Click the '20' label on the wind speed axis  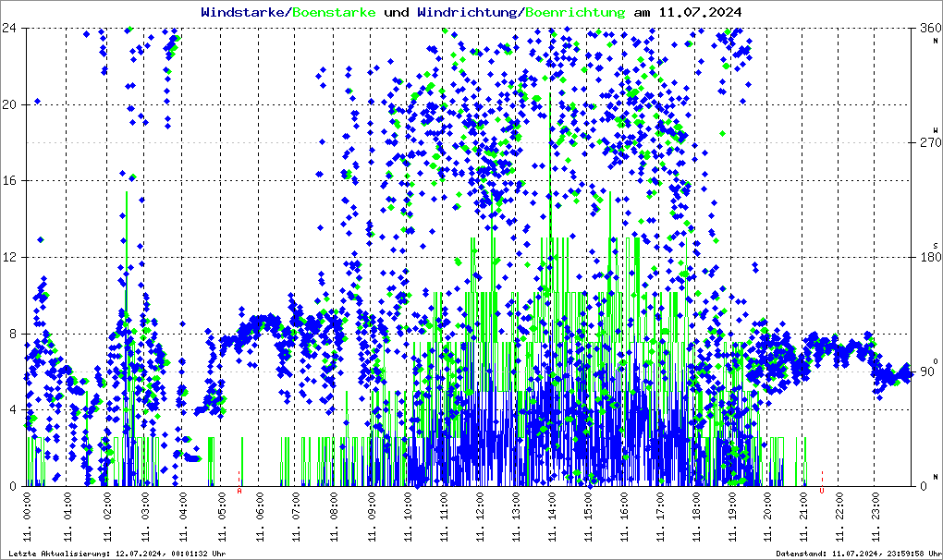9,103
